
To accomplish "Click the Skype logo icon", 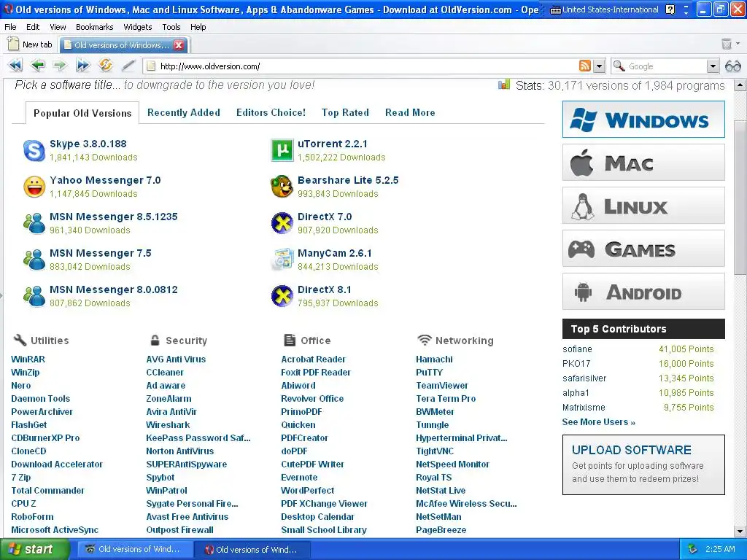I will tap(34, 150).
